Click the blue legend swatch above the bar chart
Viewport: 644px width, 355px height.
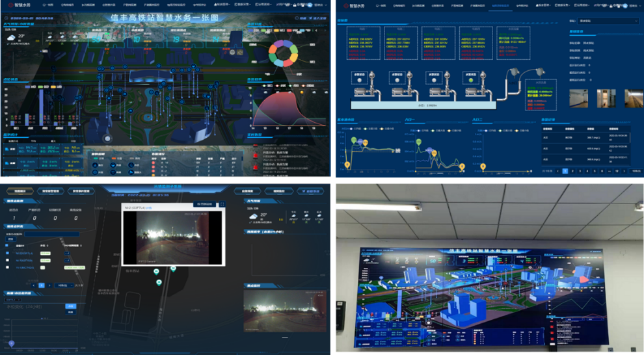click(27, 86)
